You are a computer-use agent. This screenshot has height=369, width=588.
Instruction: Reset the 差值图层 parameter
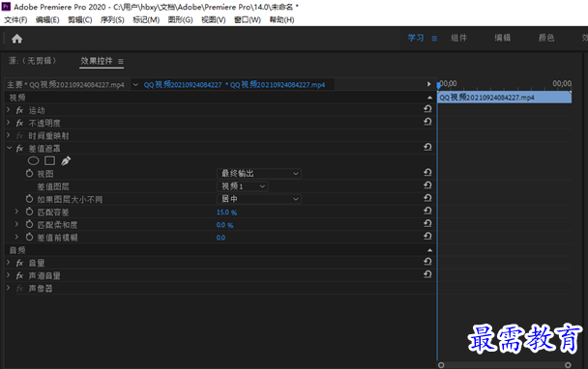coord(427,185)
